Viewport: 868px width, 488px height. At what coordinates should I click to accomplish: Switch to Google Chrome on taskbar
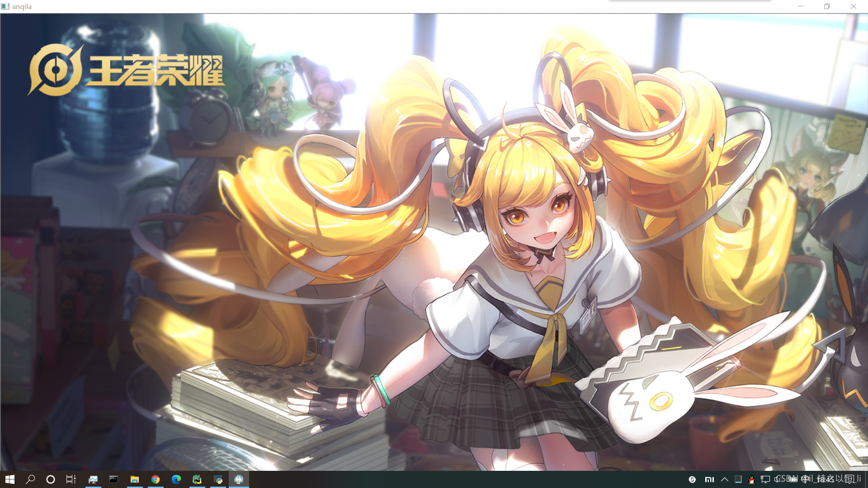coord(156,479)
